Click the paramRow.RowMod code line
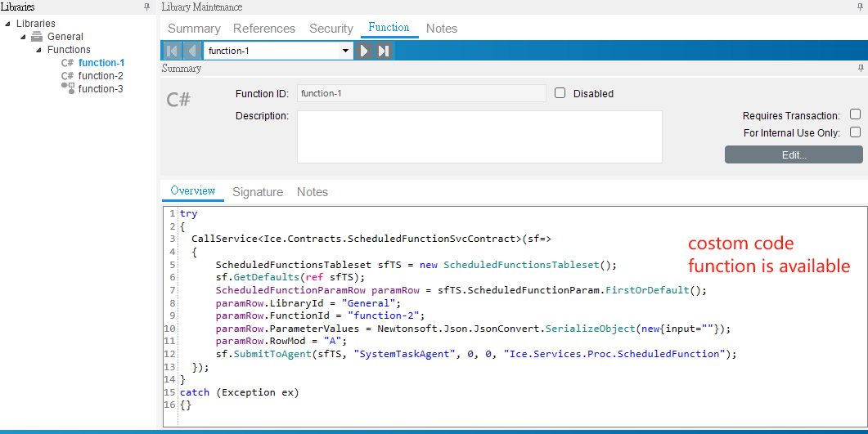868x434 pixels. pyautogui.click(x=281, y=341)
